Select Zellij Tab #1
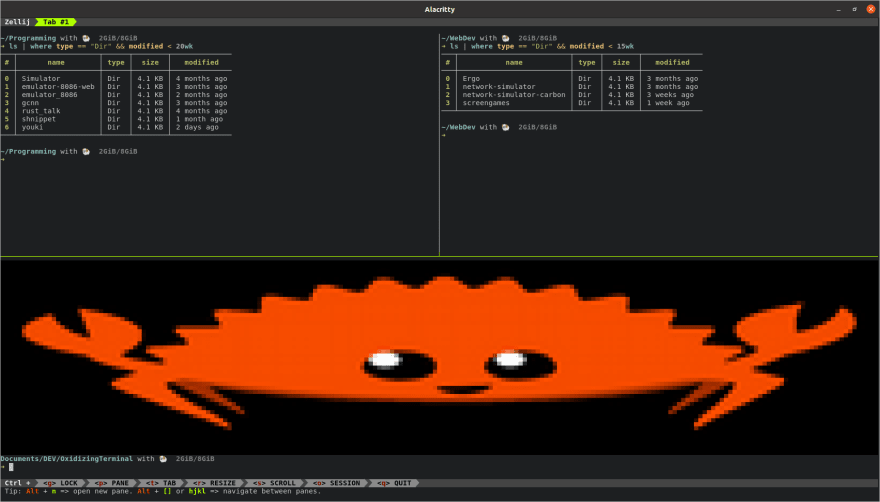 pyautogui.click(x=56, y=22)
